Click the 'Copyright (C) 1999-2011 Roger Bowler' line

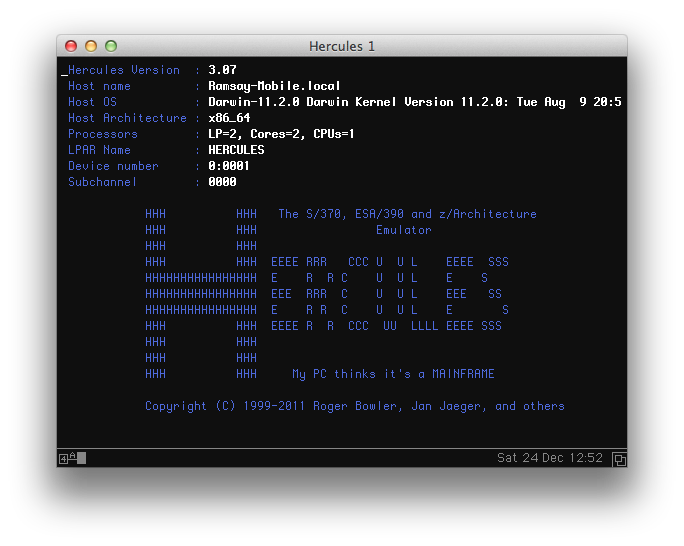[355, 406]
